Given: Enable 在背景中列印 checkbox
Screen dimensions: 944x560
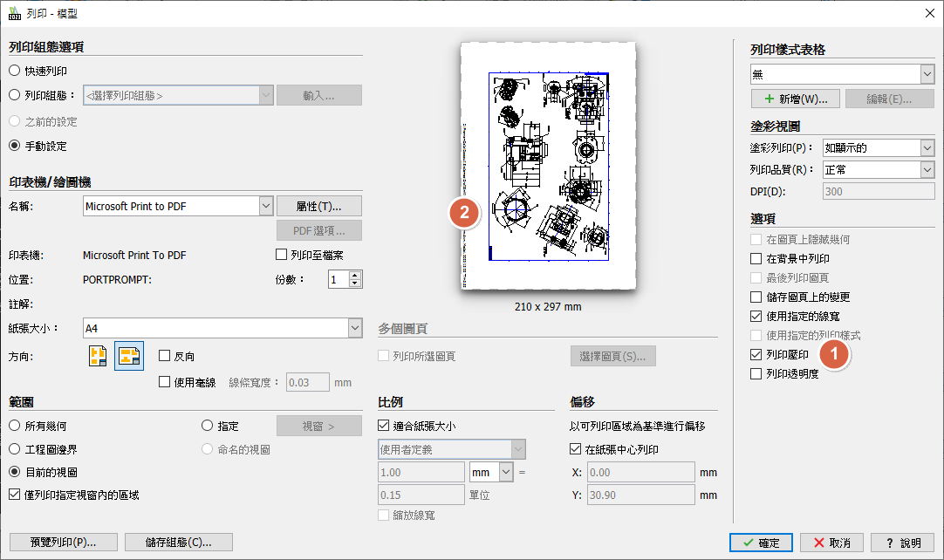Looking at the screenshot, I should (756, 258).
